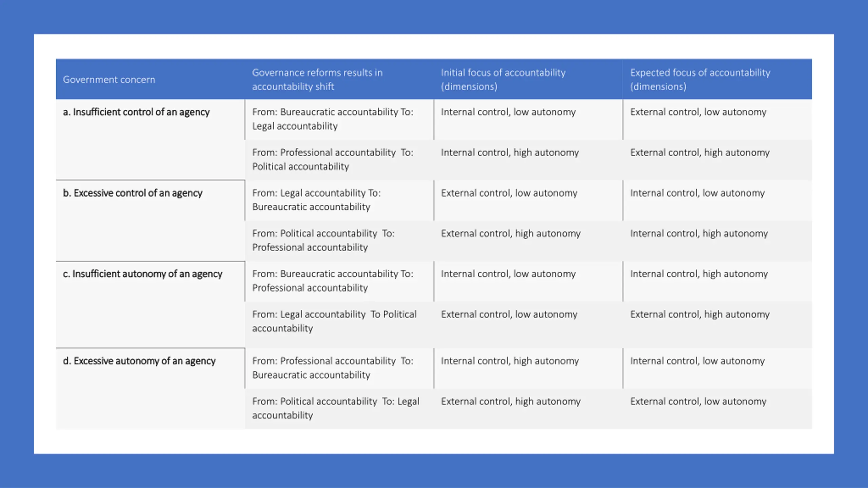Click initial focus for the Bureaucratic to Legal shift
The height and width of the screenshot is (488, 868).
tap(508, 112)
